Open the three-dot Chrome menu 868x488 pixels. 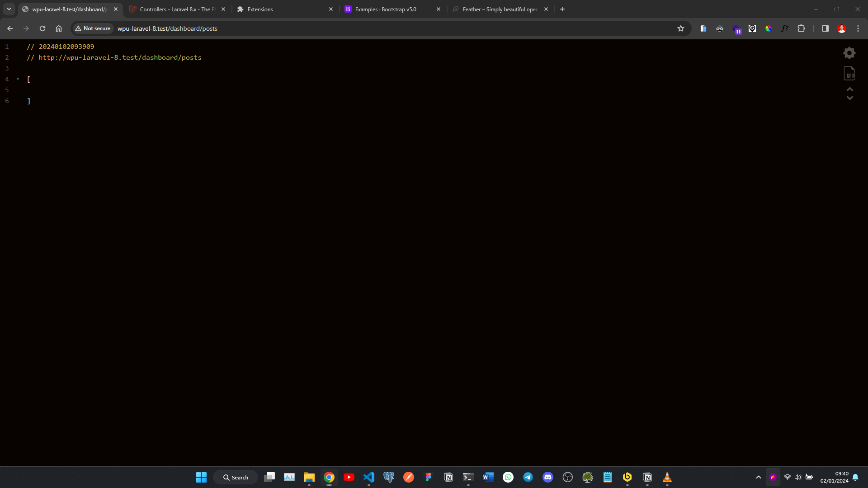pos(858,28)
